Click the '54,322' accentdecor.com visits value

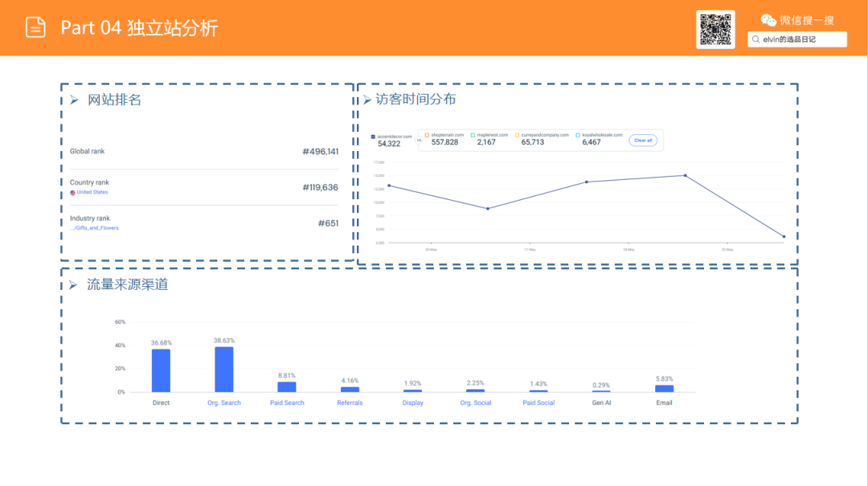[x=389, y=144]
